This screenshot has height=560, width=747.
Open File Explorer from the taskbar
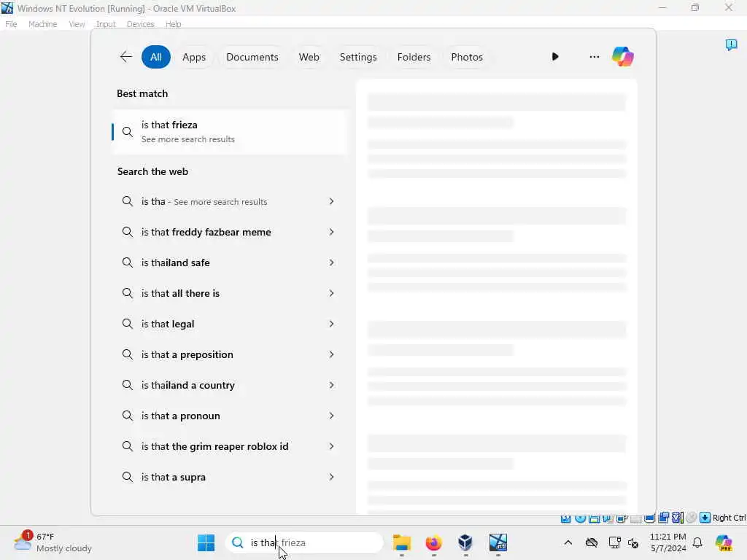(x=402, y=542)
